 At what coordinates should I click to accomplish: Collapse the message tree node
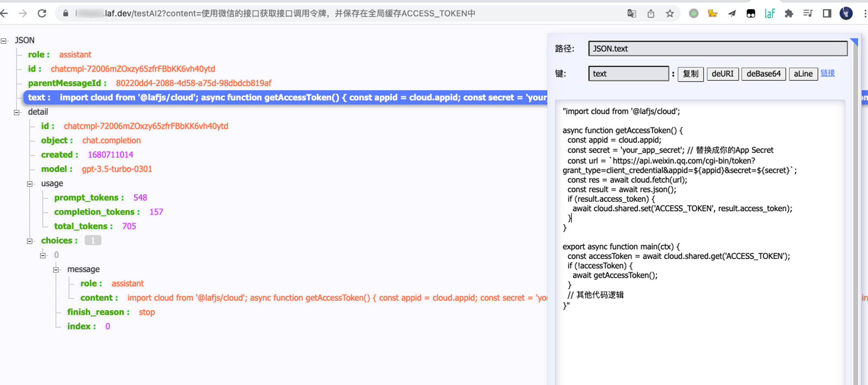pos(56,270)
